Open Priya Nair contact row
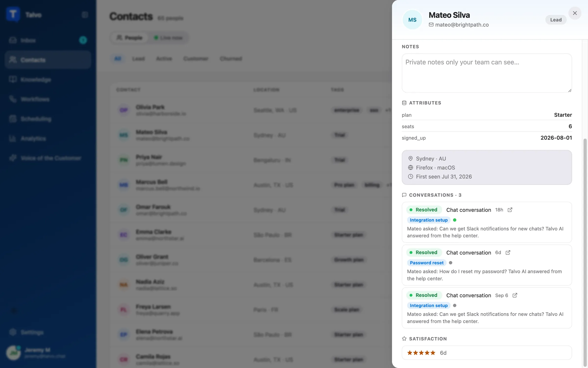 pyautogui.click(x=251, y=160)
